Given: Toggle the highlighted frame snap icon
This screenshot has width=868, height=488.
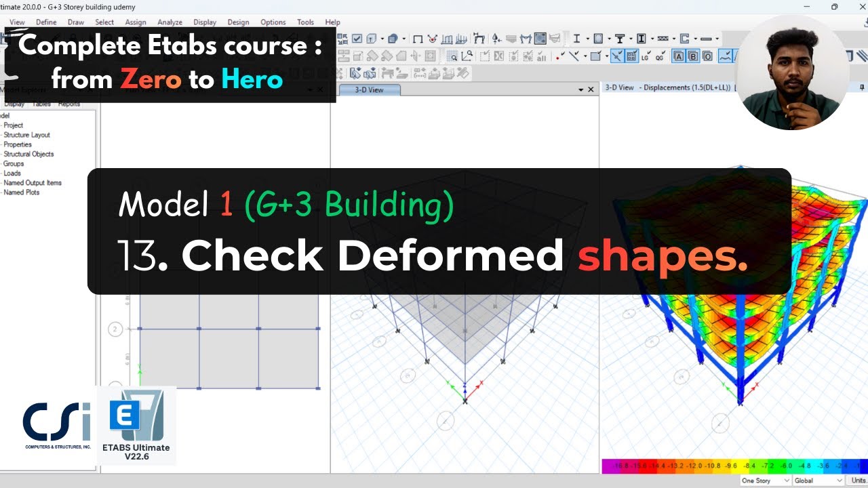Looking at the screenshot, I should [616, 56].
